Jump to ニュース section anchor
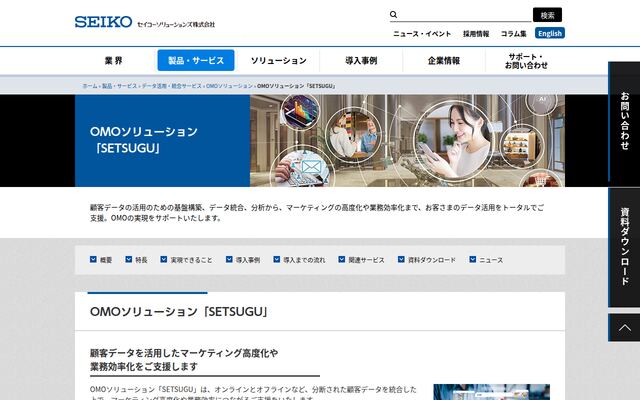 click(x=491, y=260)
